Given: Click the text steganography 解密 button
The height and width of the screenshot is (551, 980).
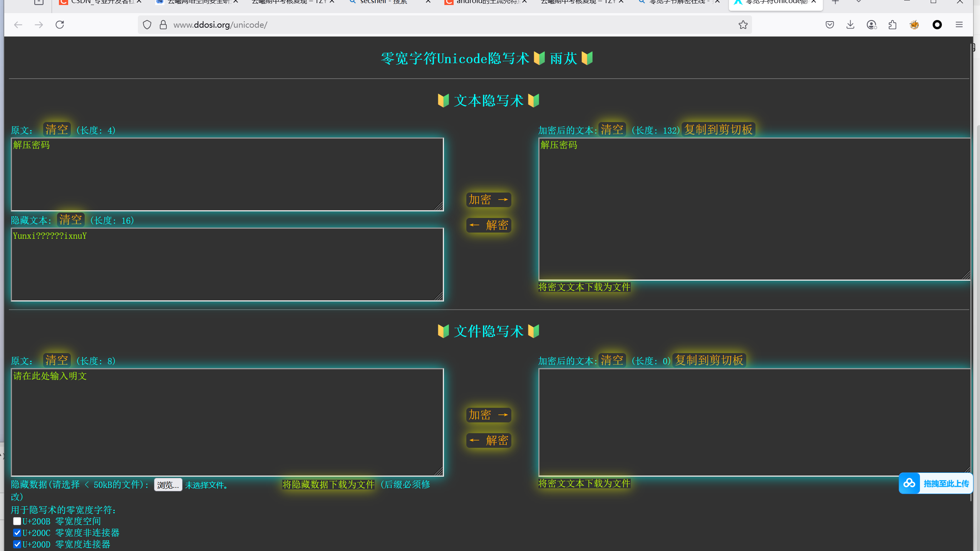Looking at the screenshot, I should 489,225.
